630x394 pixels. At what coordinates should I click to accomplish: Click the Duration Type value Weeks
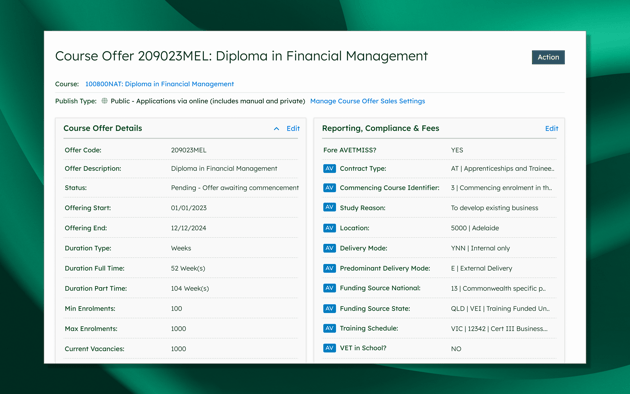tap(181, 248)
